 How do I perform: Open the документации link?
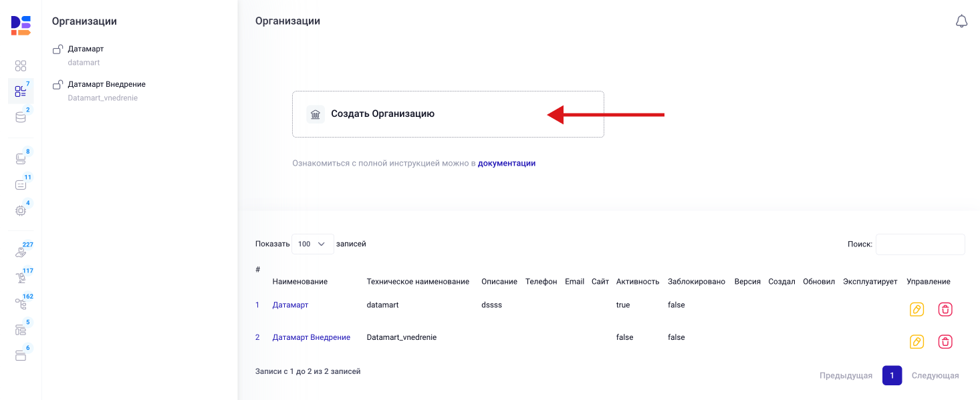coord(506,163)
